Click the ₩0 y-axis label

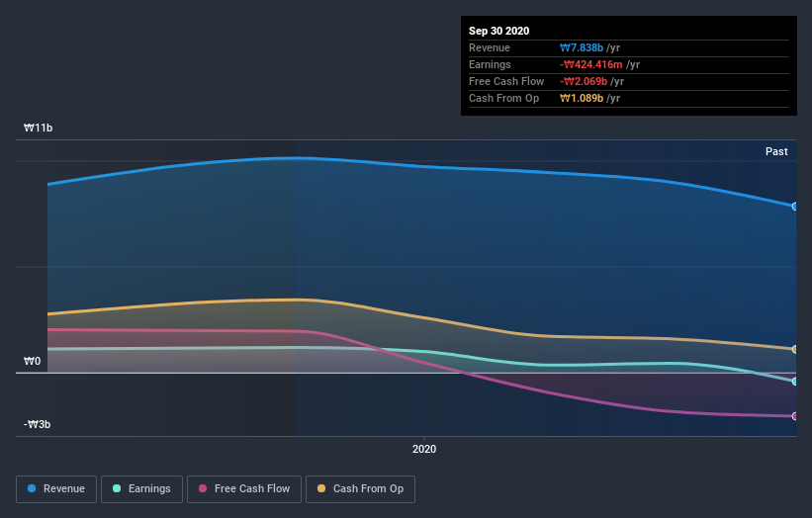pyautogui.click(x=32, y=361)
